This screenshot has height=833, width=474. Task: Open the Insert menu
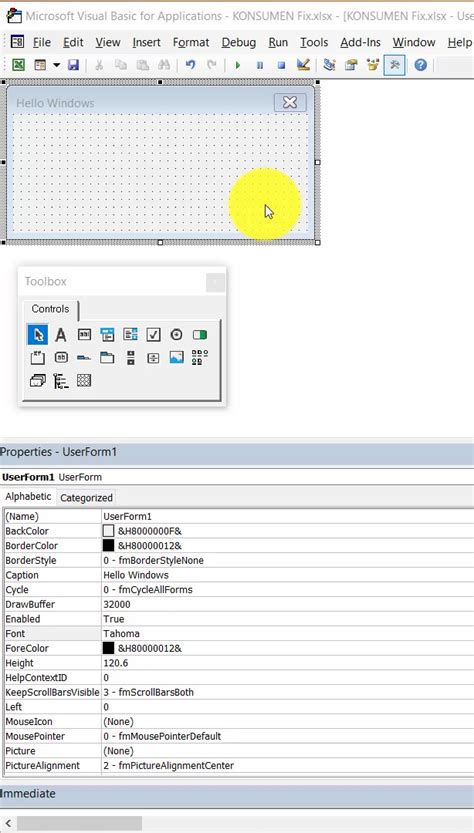point(147,42)
